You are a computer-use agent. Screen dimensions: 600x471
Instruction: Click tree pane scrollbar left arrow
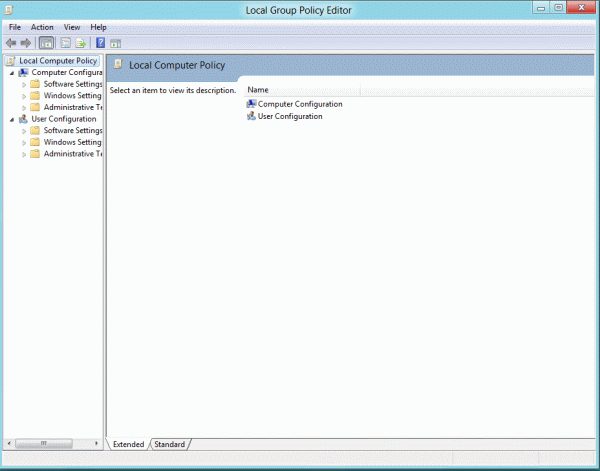coord(9,444)
